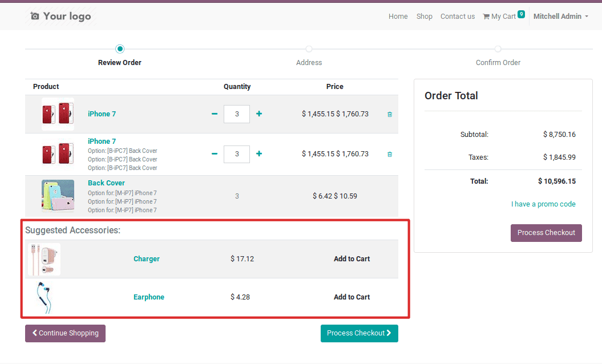Remove iPhone 7 with Back Cover options via trash icon
This screenshot has width=602, height=364.
390,155
